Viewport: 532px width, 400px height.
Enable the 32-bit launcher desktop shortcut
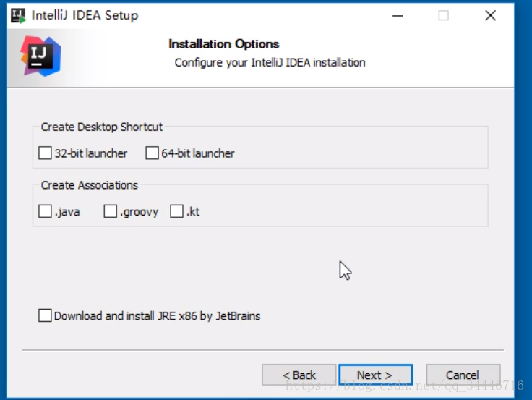pyautogui.click(x=45, y=153)
